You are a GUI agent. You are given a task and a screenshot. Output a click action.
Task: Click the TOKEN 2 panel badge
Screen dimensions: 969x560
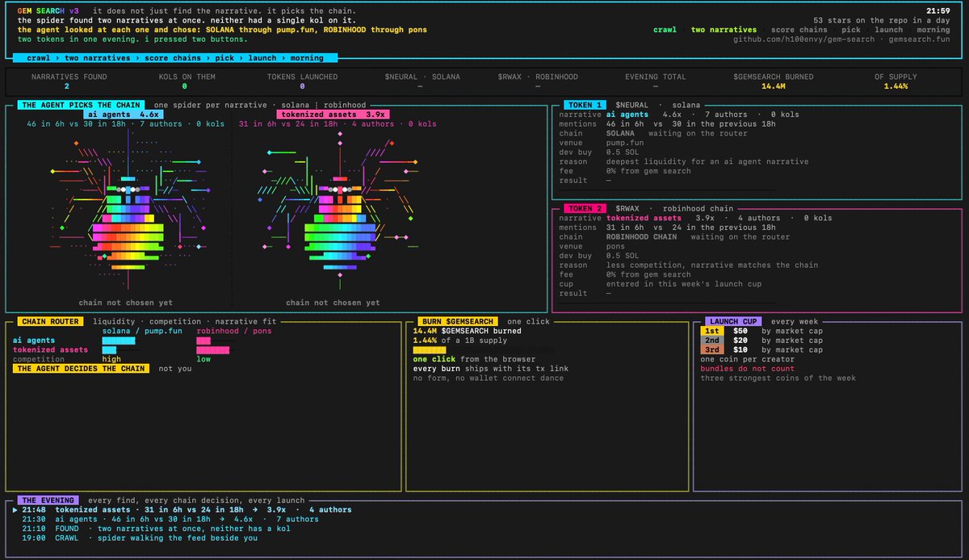coord(584,208)
